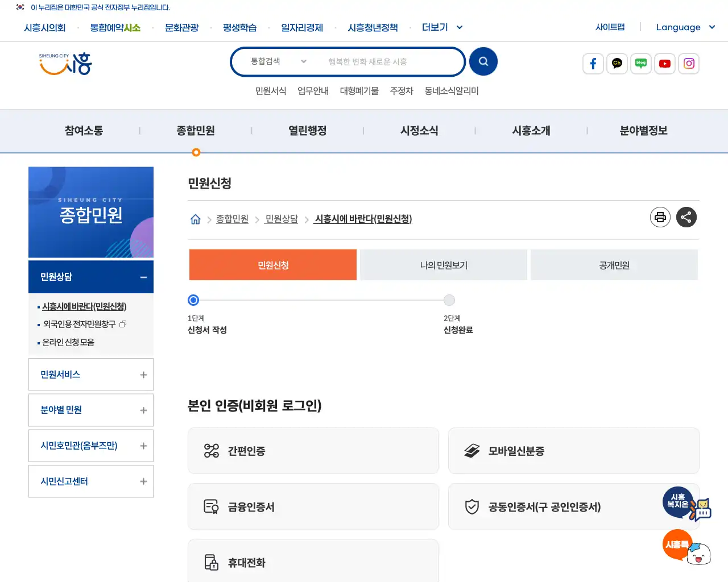This screenshot has width=728, height=582.
Task: Open the 참여소통 main menu
Action: [x=84, y=131]
